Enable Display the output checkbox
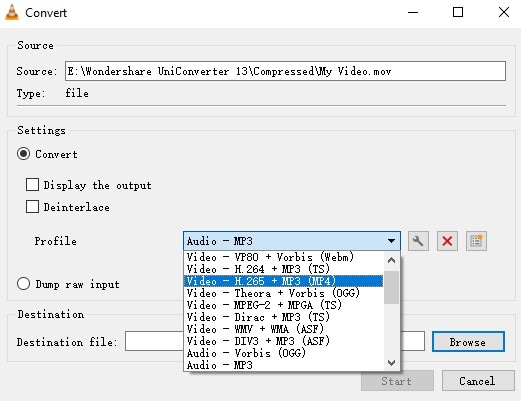This screenshot has height=401, width=521. pyautogui.click(x=32, y=185)
